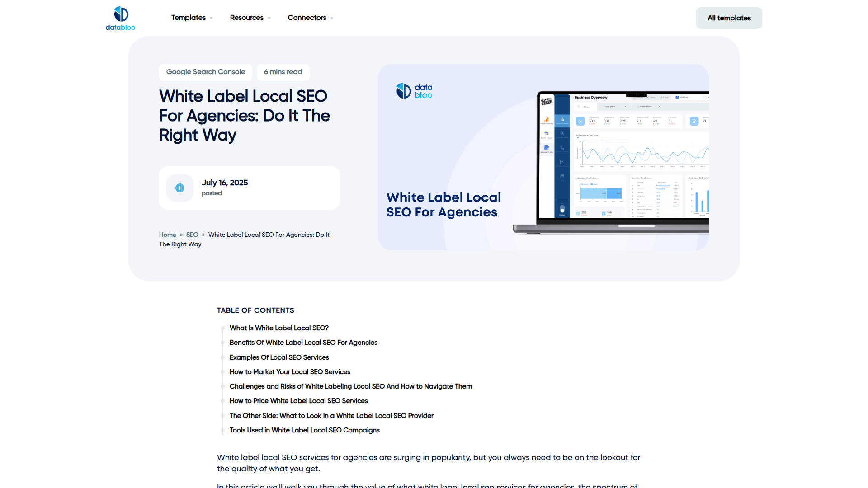Screen dimensions: 868x488
Task: Select the Business Profile icon in the dashboard sidebar
Action: [x=546, y=147]
